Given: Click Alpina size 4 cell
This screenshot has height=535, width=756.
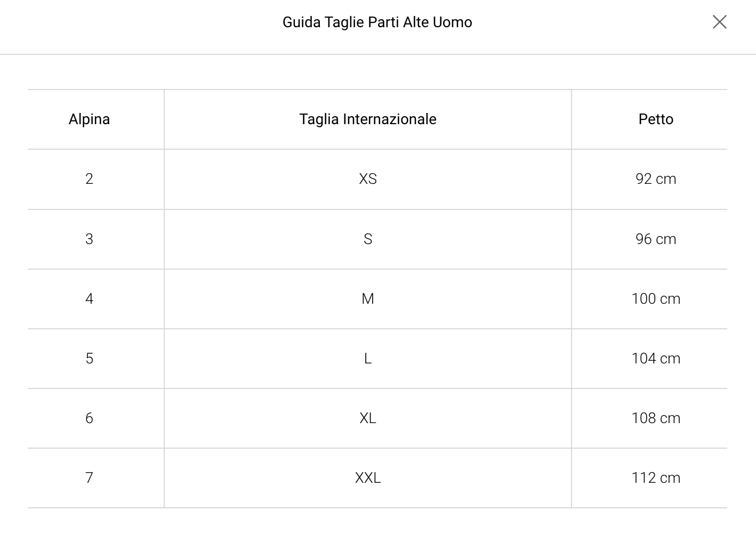Looking at the screenshot, I should click(x=89, y=299).
